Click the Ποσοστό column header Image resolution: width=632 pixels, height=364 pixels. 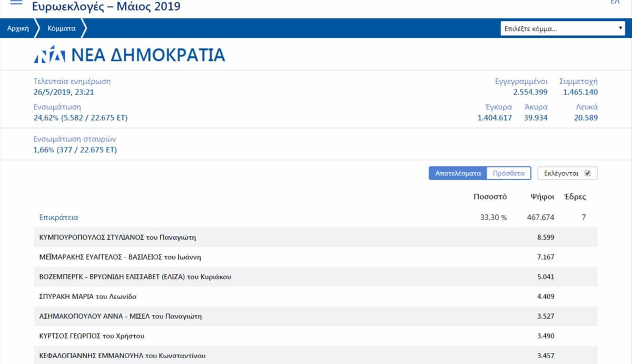point(490,197)
